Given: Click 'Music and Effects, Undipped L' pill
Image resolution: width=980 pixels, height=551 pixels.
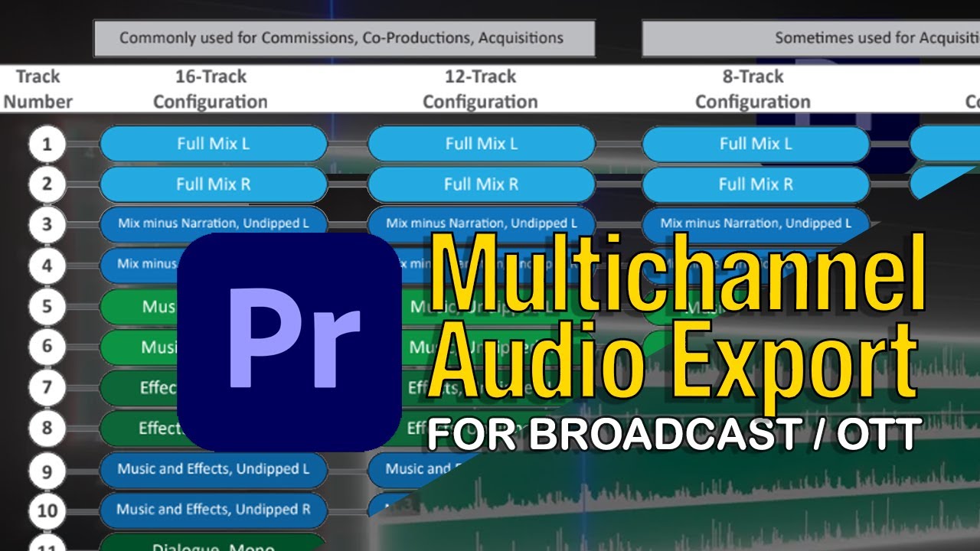Looking at the screenshot, I should click(214, 469).
